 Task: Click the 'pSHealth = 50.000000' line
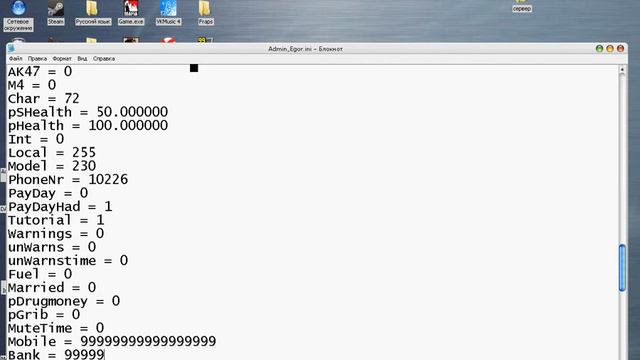[88, 112]
